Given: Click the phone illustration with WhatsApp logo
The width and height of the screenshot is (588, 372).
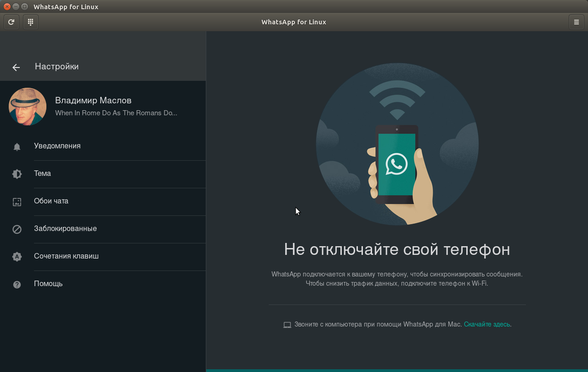Looking at the screenshot, I should pyautogui.click(x=397, y=144).
